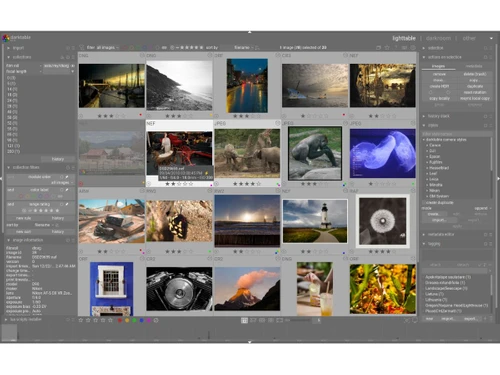Click remove button in actions on selection

[x=439, y=74]
